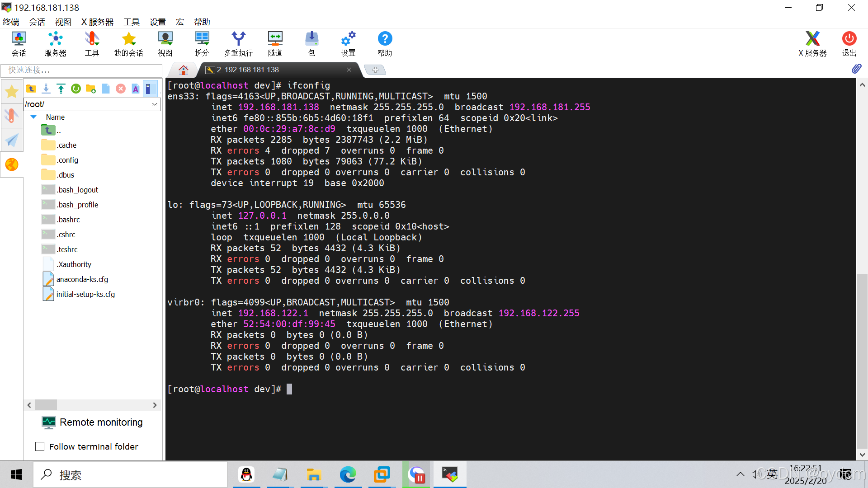Click the green refresh folder icon
The height and width of the screenshot is (488, 868).
click(x=76, y=89)
